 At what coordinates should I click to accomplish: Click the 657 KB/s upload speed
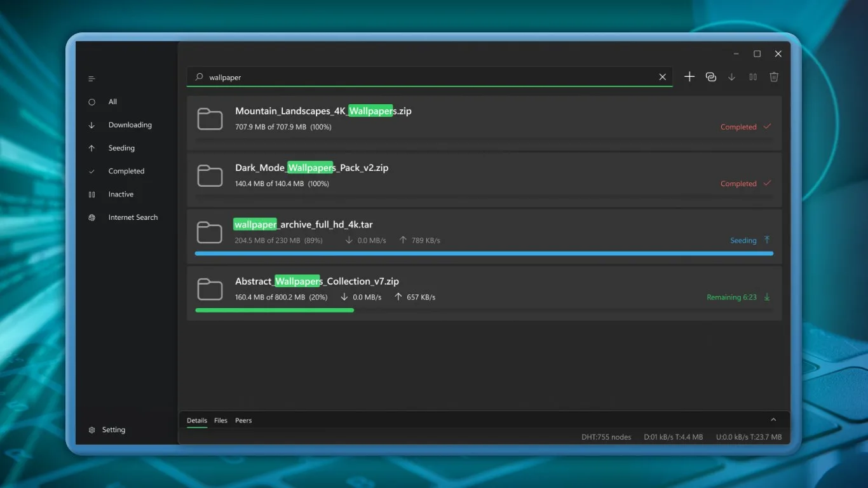pos(421,297)
